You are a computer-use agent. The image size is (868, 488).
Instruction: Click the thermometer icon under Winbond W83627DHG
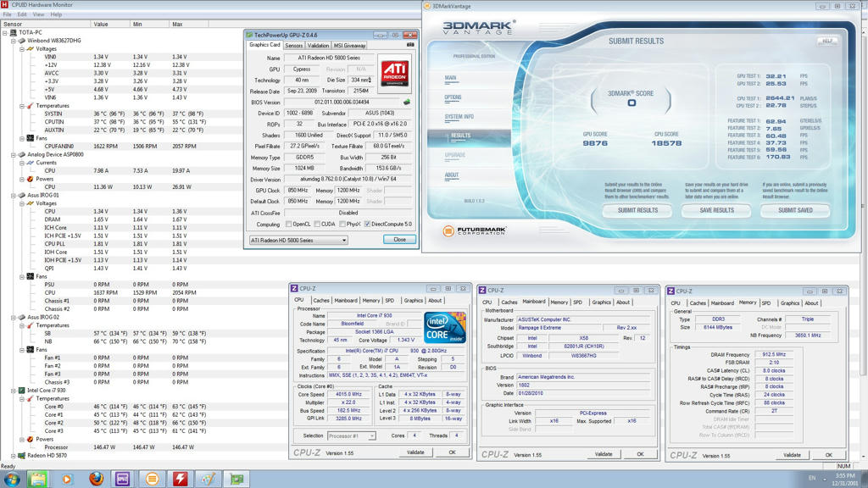click(31, 106)
